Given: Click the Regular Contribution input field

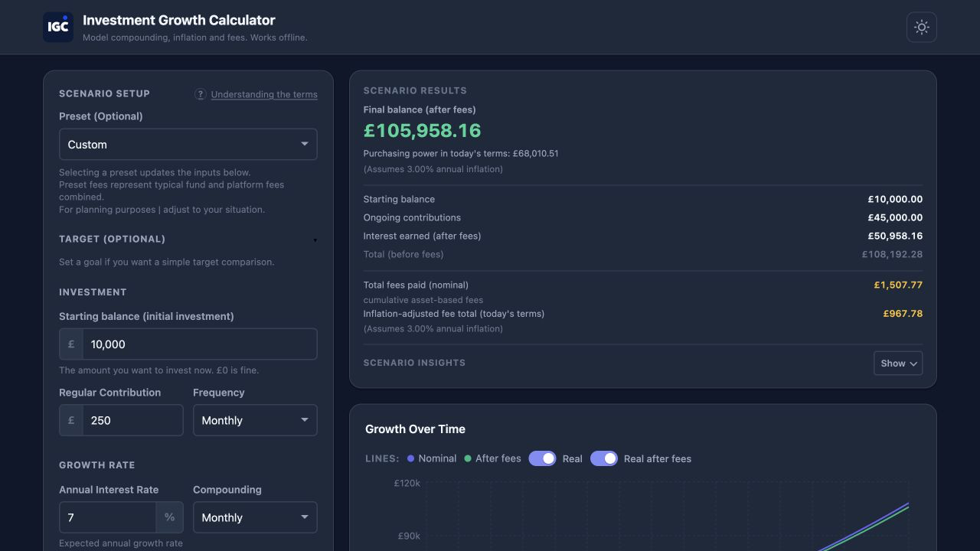Looking at the screenshot, I should (132, 420).
